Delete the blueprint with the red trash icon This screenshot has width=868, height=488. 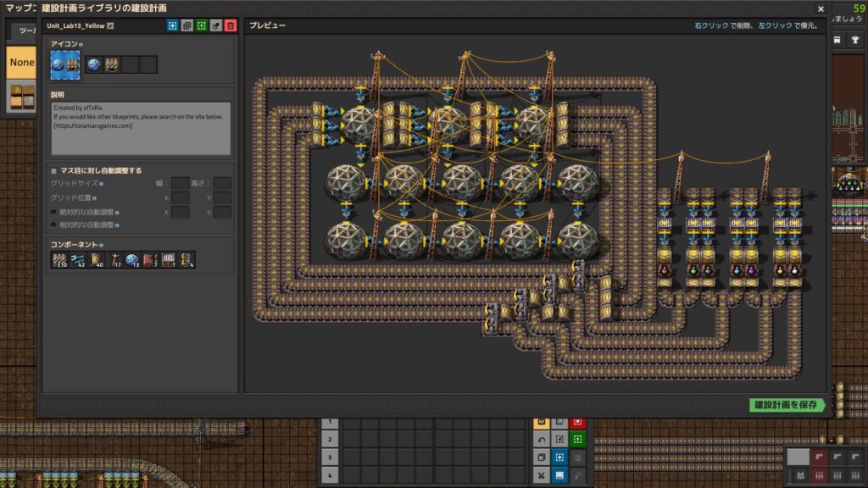(x=231, y=25)
